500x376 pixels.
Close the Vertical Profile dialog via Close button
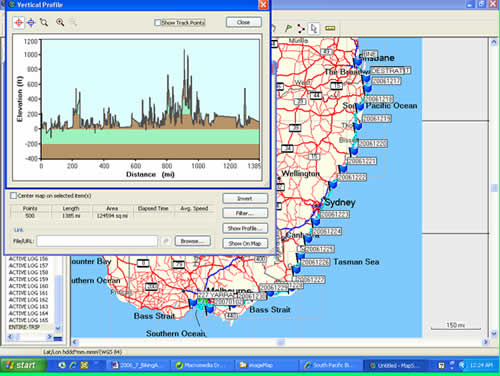[244, 22]
